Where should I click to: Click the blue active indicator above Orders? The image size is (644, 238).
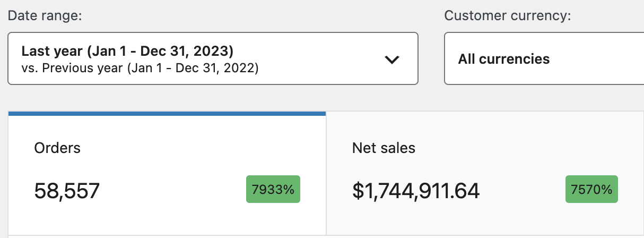pyautogui.click(x=167, y=113)
